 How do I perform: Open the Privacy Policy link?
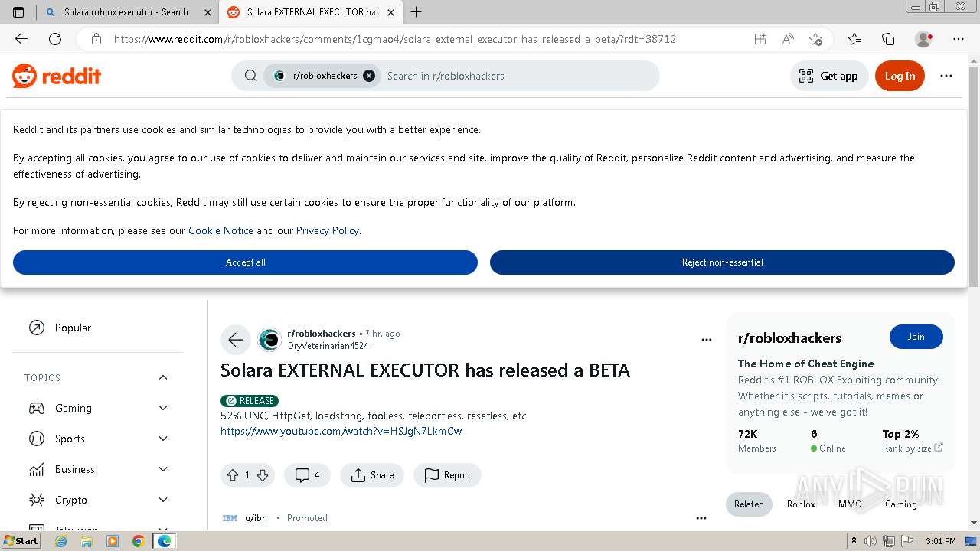[327, 230]
